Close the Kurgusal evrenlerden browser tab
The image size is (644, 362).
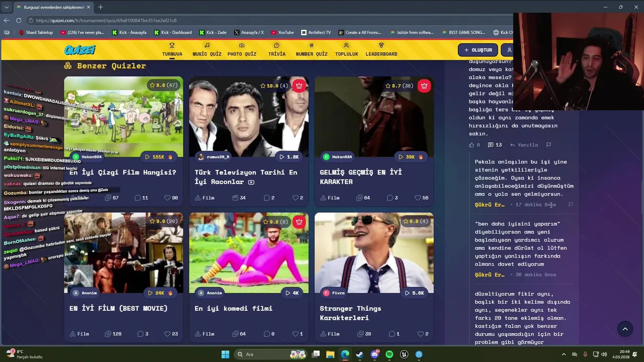click(x=89, y=7)
